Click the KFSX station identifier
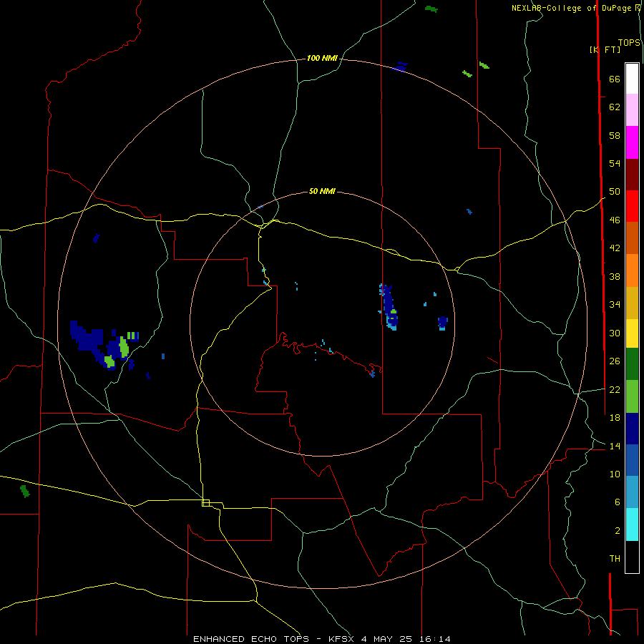The height and width of the screenshot is (644, 644). (342, 639)
